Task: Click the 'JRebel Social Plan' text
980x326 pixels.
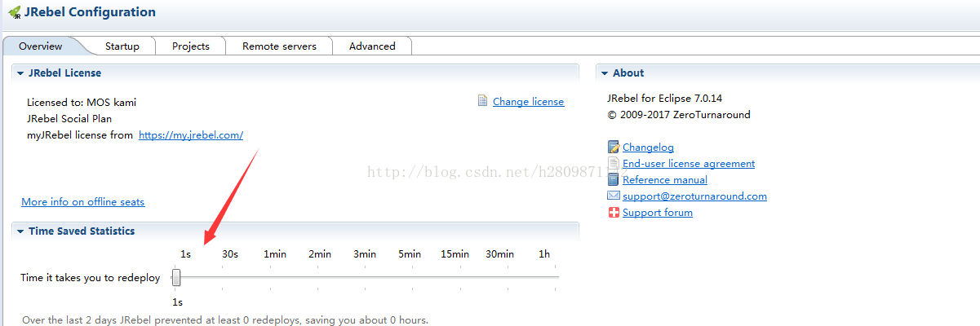Action: (70, 119)
